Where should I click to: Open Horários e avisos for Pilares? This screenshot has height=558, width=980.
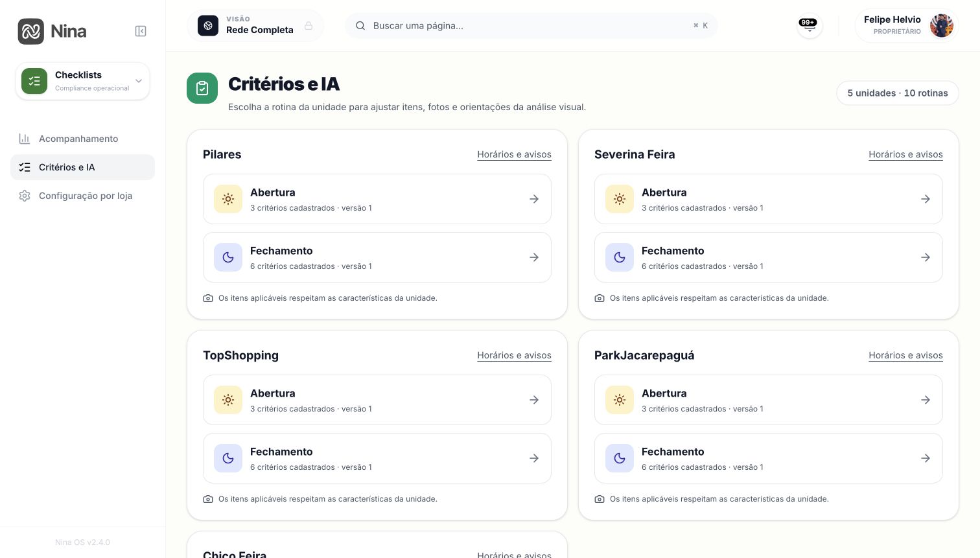tap(514, 154)
